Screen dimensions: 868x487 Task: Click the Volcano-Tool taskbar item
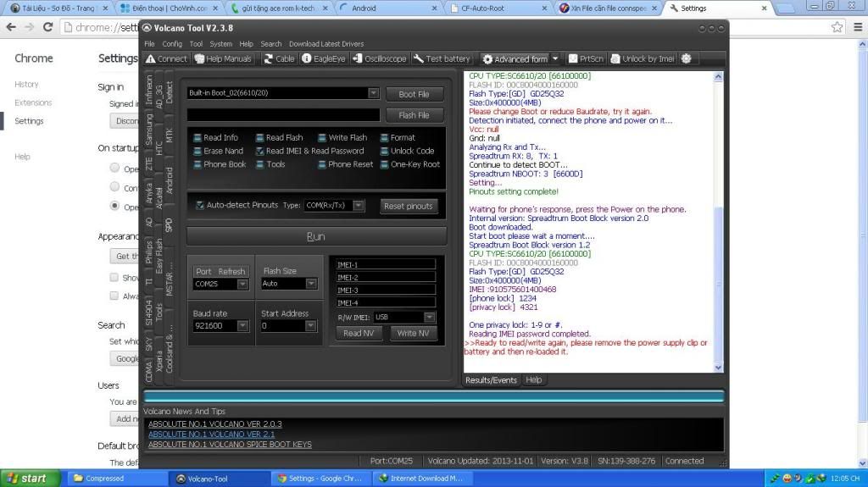point(218,479)
